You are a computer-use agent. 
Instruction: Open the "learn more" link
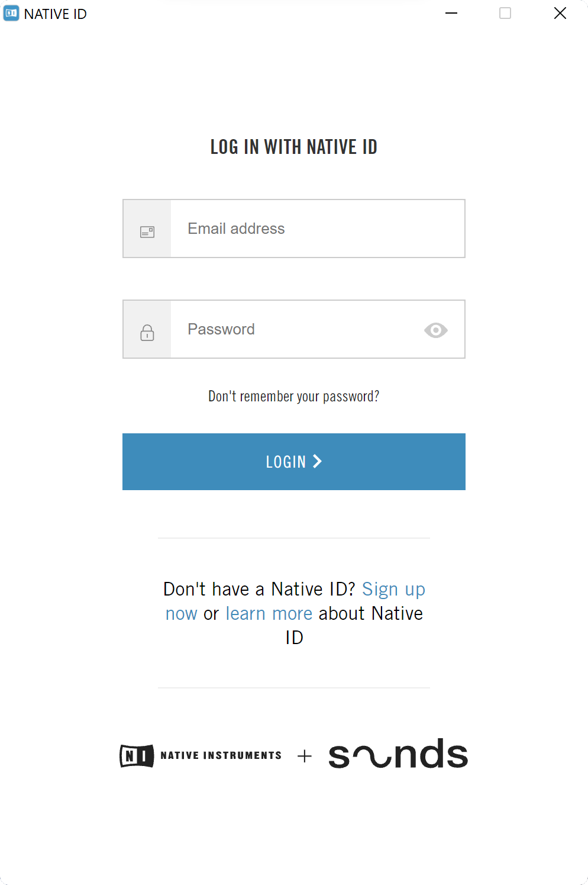point(269,614)
